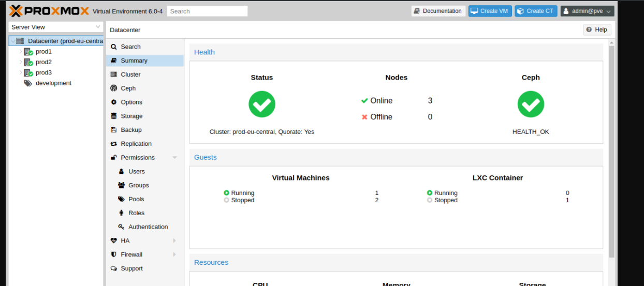Click the Health panel header

396,52
